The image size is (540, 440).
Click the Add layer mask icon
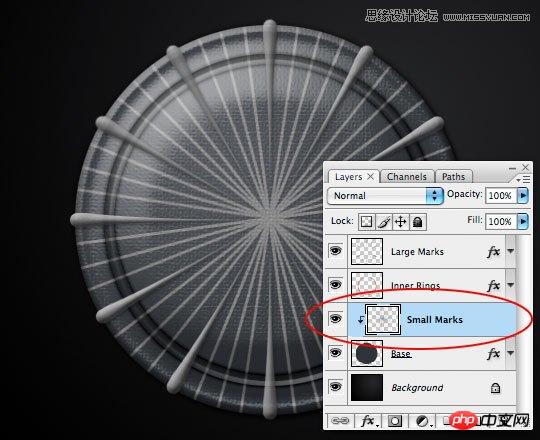[x=395, y=420]
